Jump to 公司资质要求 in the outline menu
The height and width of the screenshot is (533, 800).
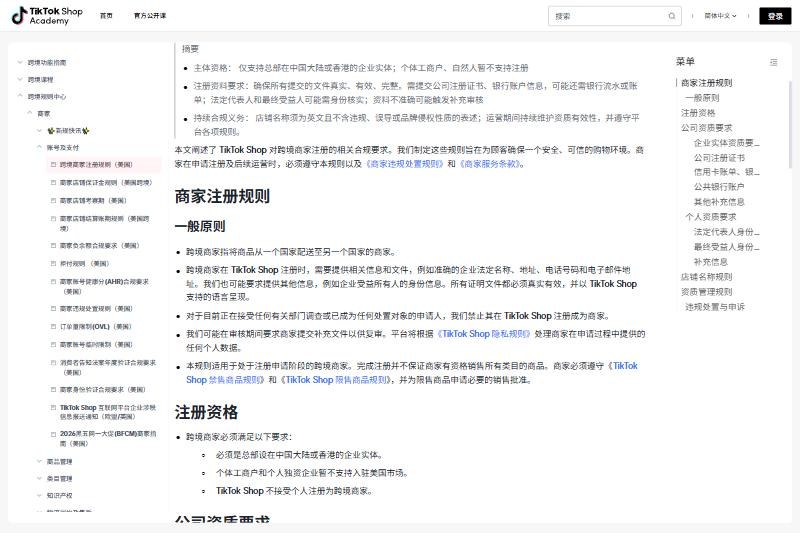pyautogui.click(x=706, y=128)
